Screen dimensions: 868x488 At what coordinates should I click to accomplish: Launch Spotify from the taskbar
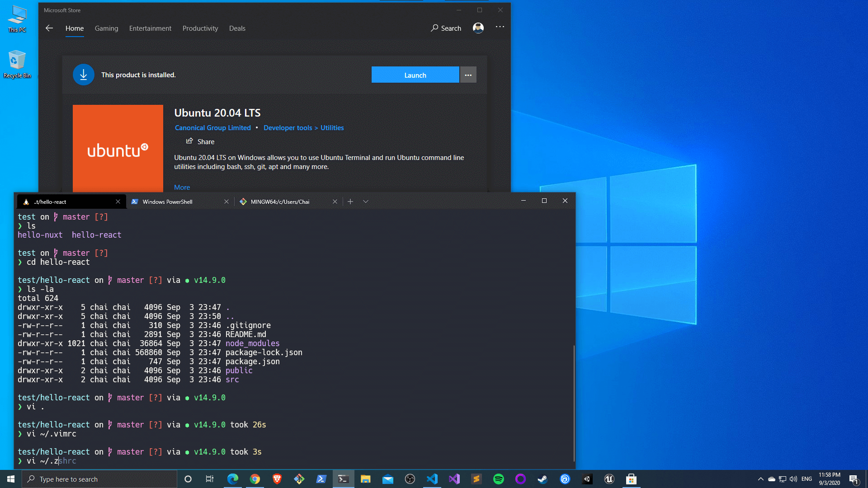(498, 479)
